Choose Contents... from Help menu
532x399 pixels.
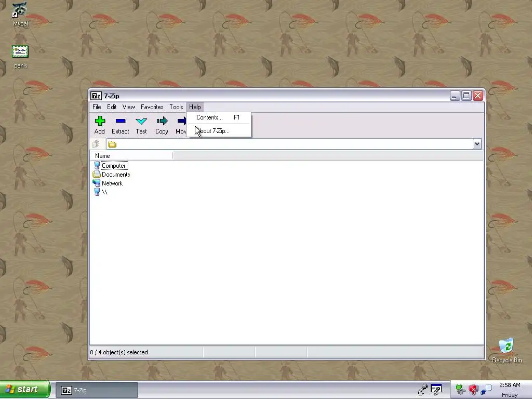[x=219, y=117]
